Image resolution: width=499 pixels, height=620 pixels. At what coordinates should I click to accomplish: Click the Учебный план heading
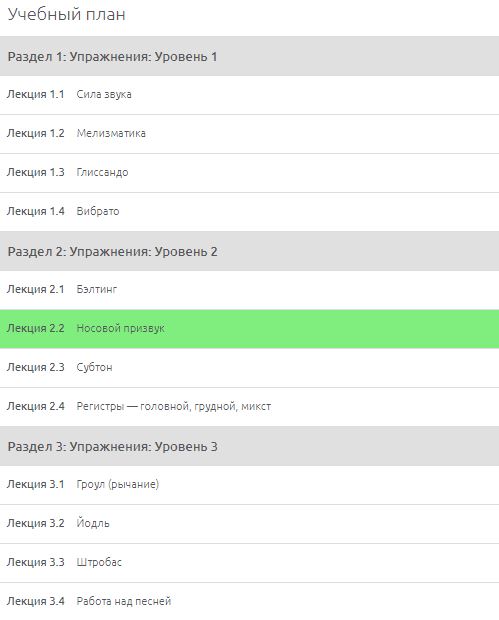tap(66, 15)
